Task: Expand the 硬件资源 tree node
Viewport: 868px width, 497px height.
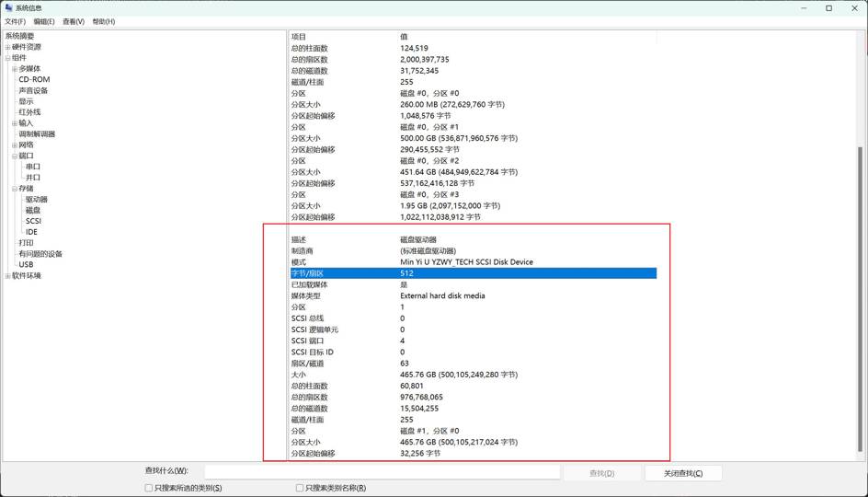Action: point(7,47)
